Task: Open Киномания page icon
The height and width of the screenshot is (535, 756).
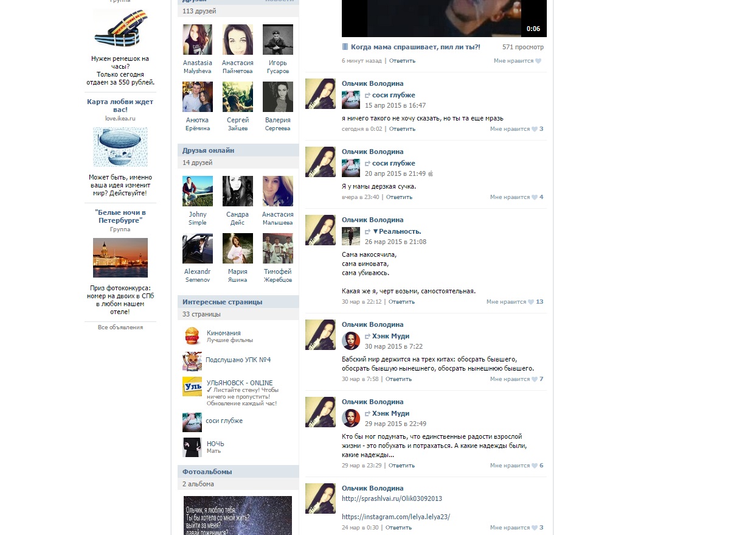Action: click(192, 336)
